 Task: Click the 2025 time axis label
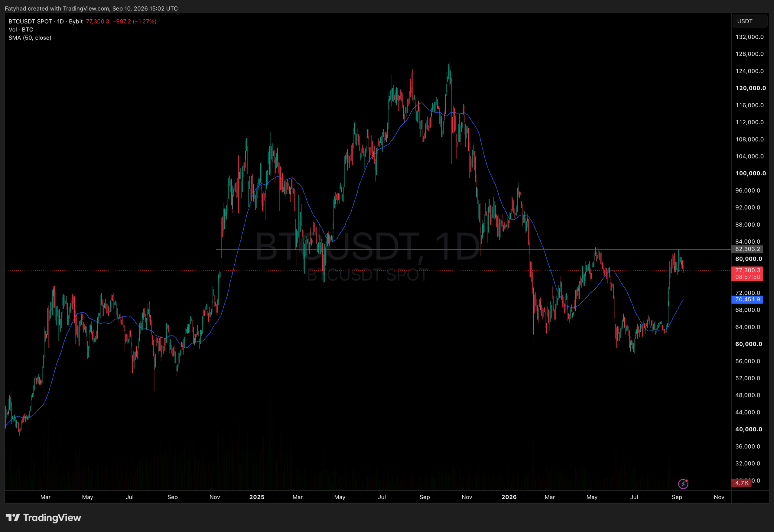coord(257,497)
